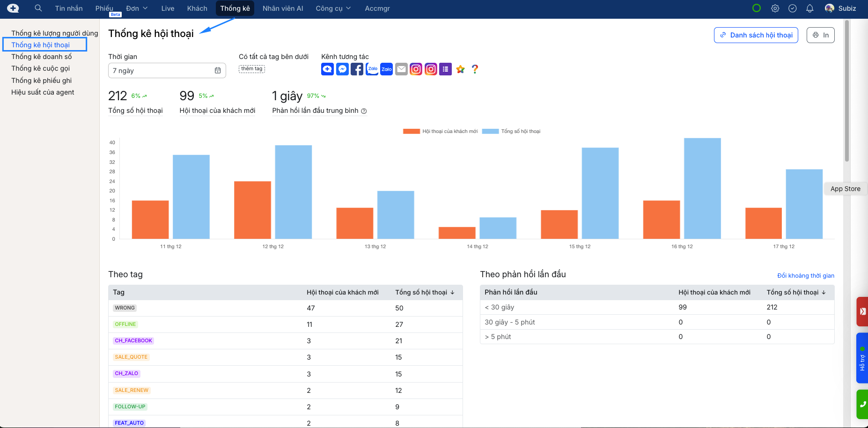Open the "7 ngày" time range picker
868x428 pixels.
pos(167,71)
